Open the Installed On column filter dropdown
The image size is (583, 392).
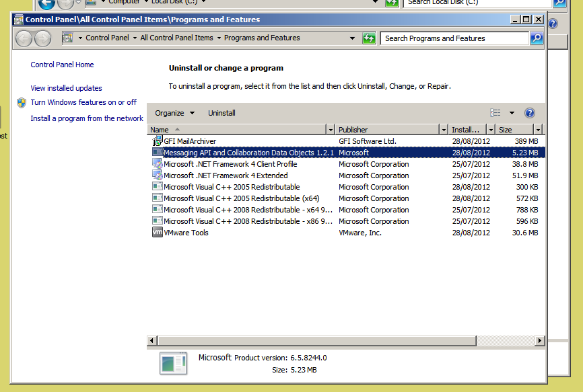[x=491, y=130]
